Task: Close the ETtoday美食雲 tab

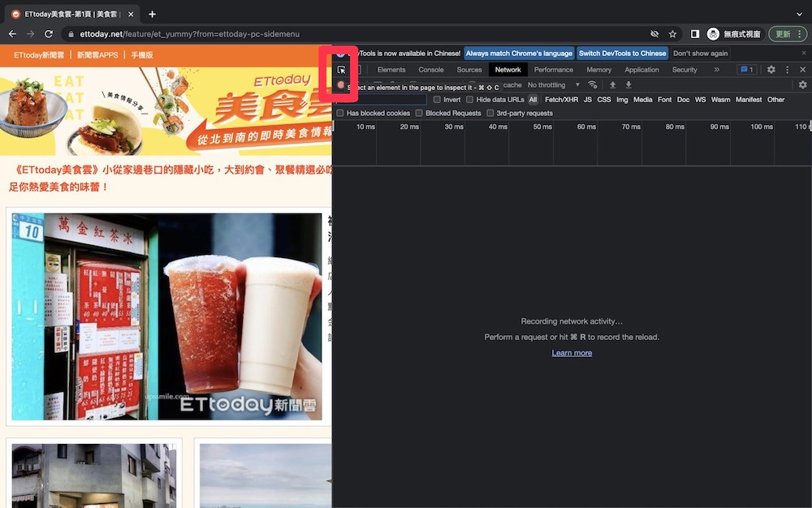Action: tap(131, 15)
